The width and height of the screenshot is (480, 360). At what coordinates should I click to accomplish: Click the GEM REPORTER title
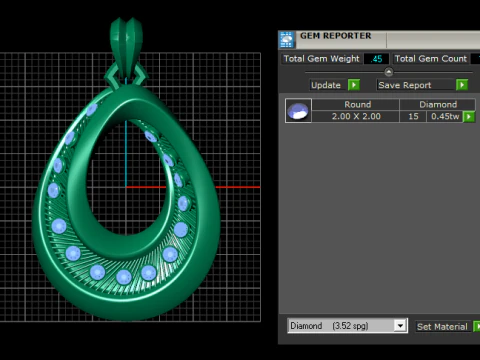[x=335, y=36]
